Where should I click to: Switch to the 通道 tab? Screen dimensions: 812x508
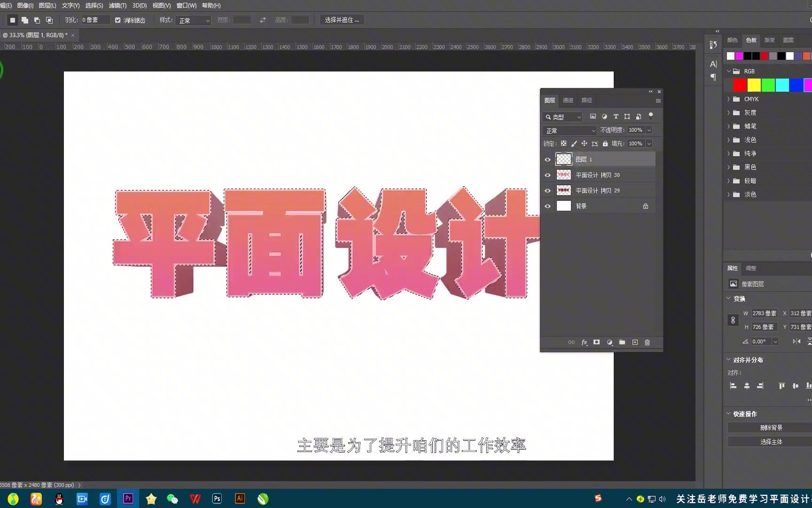568,100
